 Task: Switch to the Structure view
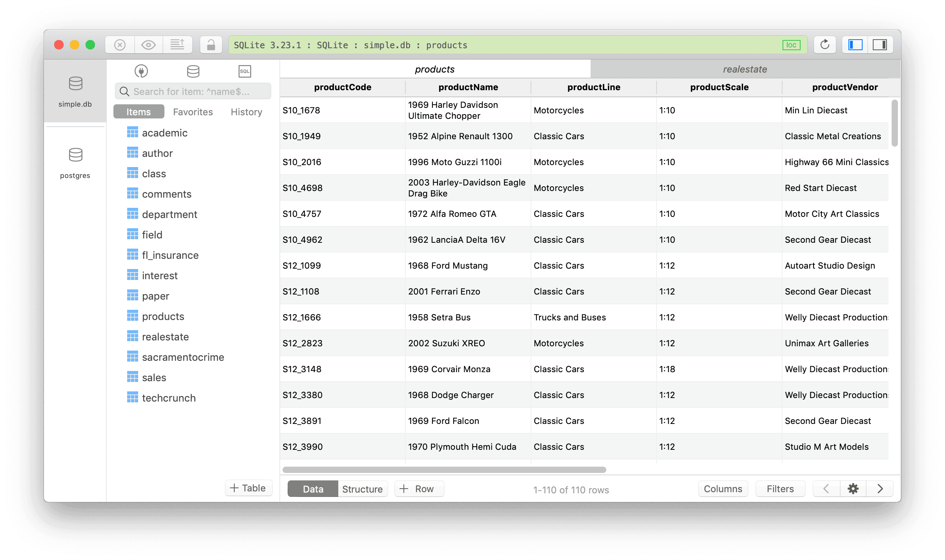[x=362, y=489]
